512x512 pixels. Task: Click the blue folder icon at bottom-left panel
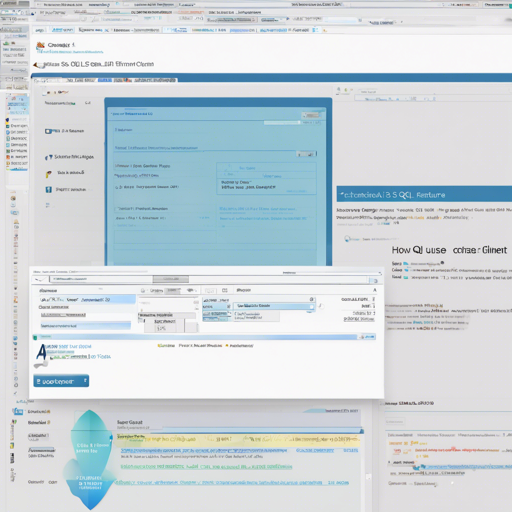click(x=18, y=411)
